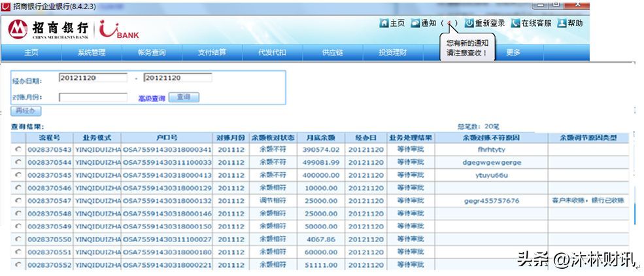
Task: Select radio for row 0028370551
Action: pos(18,251)
